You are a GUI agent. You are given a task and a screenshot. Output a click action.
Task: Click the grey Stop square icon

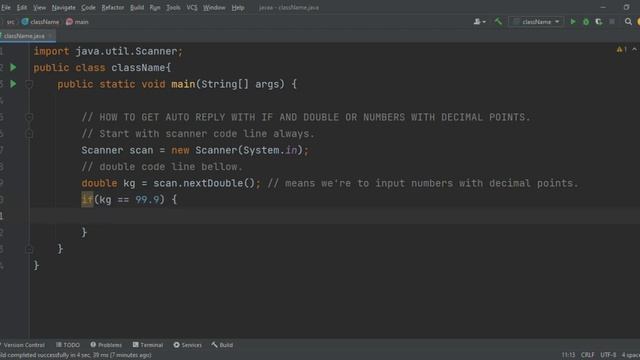pyautogui.click(x=612, y=22)
